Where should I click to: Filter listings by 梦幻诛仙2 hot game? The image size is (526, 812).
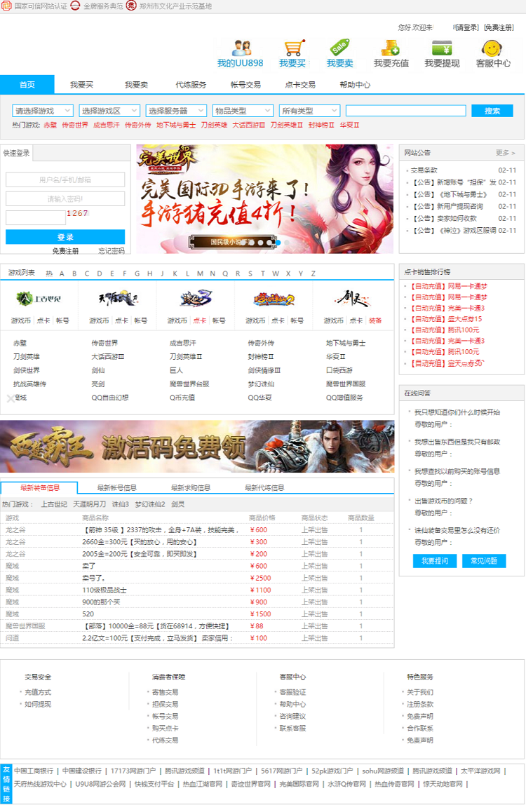[x=150, y=504]
